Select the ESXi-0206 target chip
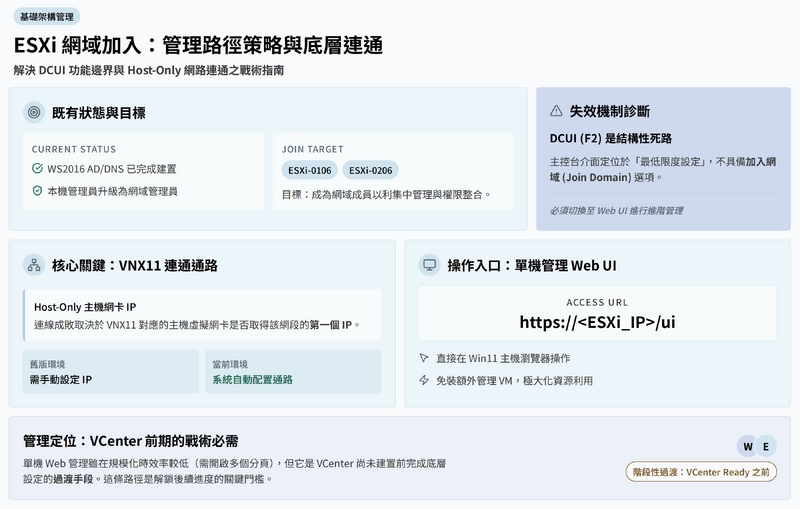Image resolution: width=800 pixels, height=509 pixels. point(370,170)
